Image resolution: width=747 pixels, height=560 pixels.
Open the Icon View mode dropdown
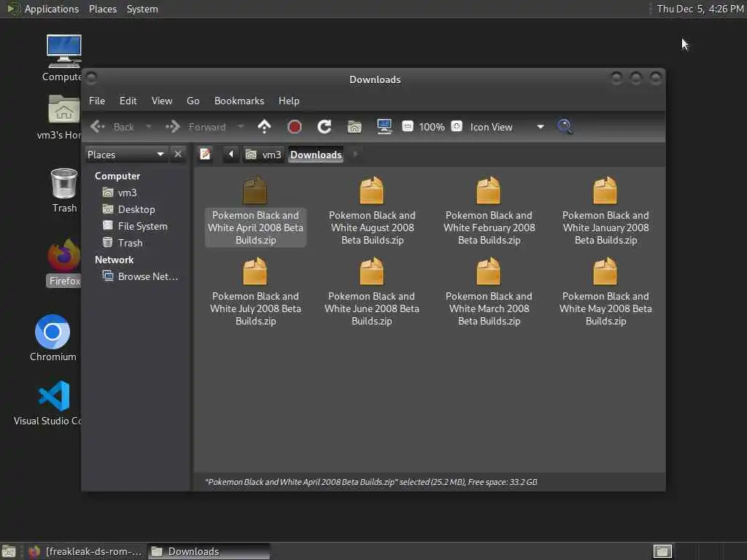point(507,127)
